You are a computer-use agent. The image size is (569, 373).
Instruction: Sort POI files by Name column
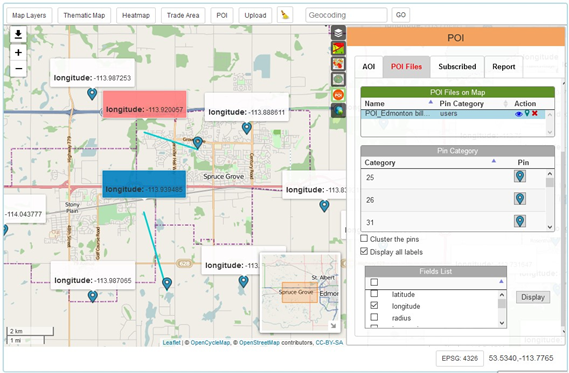click(x=430, y=103)
